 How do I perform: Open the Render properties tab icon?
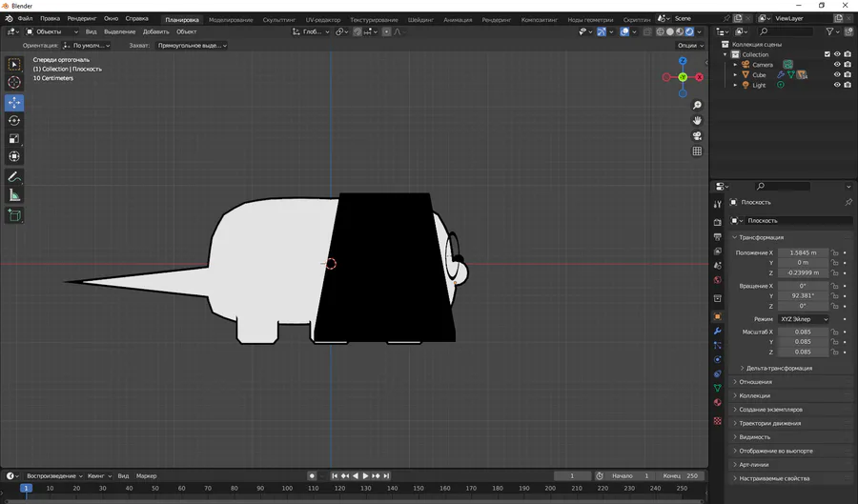pos(717,223)
